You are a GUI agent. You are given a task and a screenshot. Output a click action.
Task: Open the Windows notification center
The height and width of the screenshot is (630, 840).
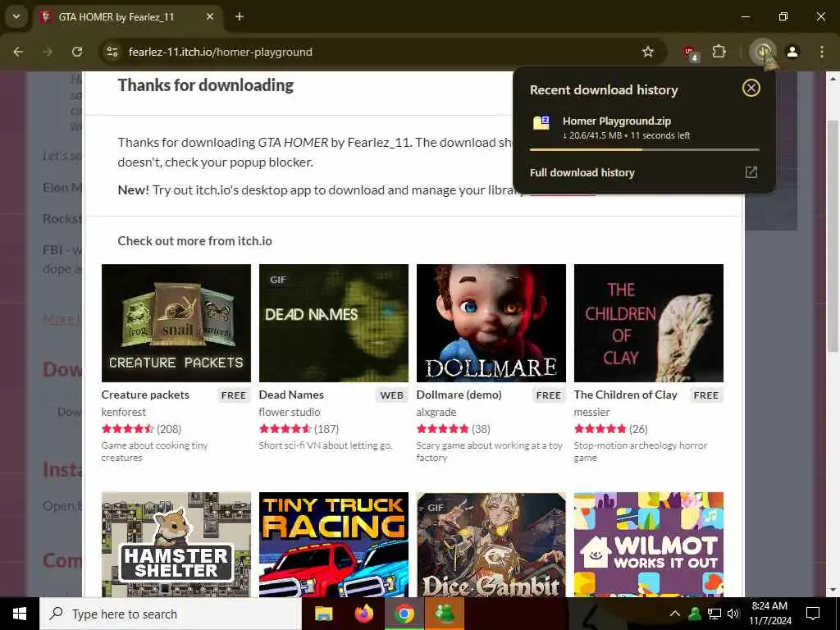[x=813, y=614]
